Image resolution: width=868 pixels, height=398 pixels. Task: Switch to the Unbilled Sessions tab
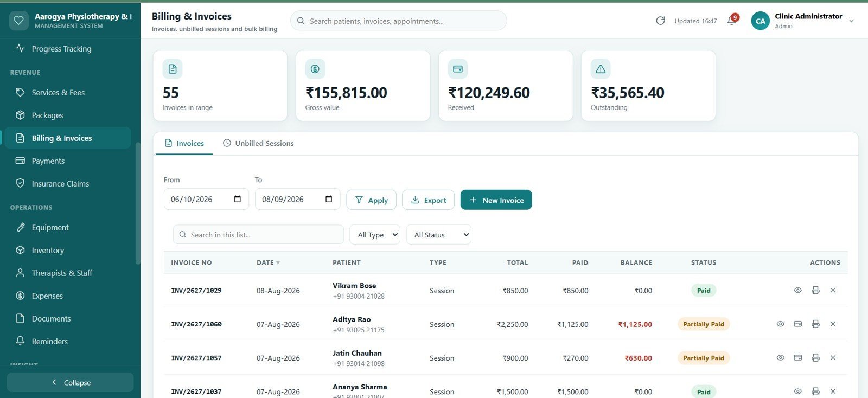(x=258, y=143)
